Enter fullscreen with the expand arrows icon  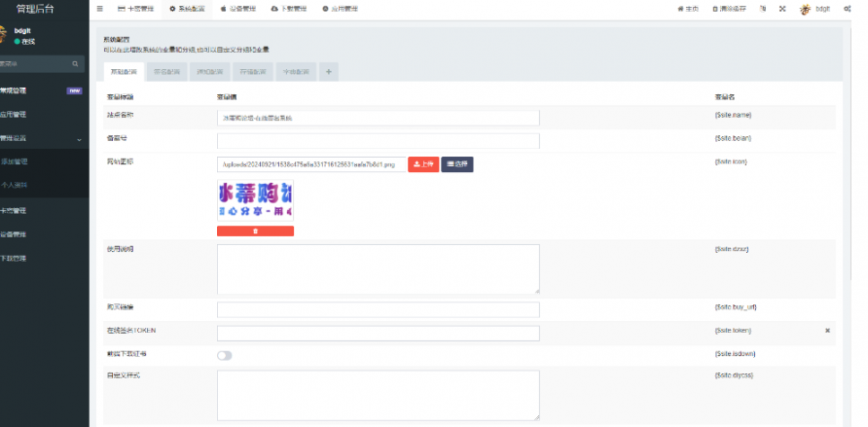[x=782, y=9]
